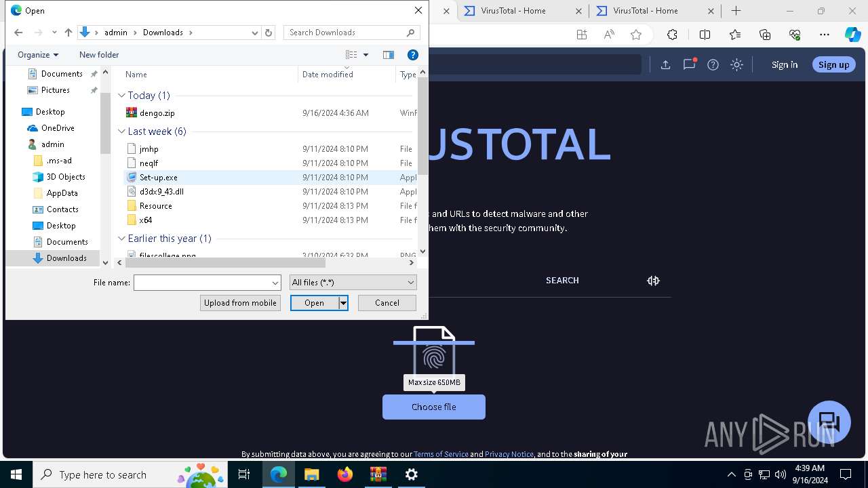
Task: Click the Read aloud icon
Action: 609,35
